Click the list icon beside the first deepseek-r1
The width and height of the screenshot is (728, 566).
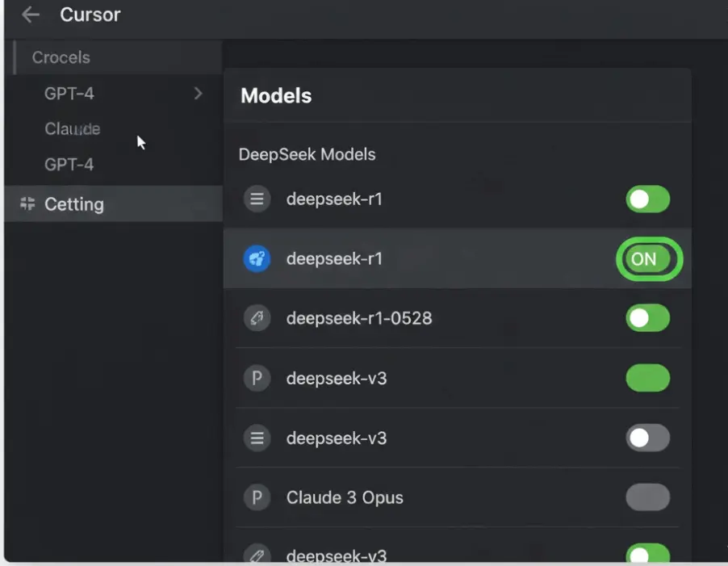257,199
